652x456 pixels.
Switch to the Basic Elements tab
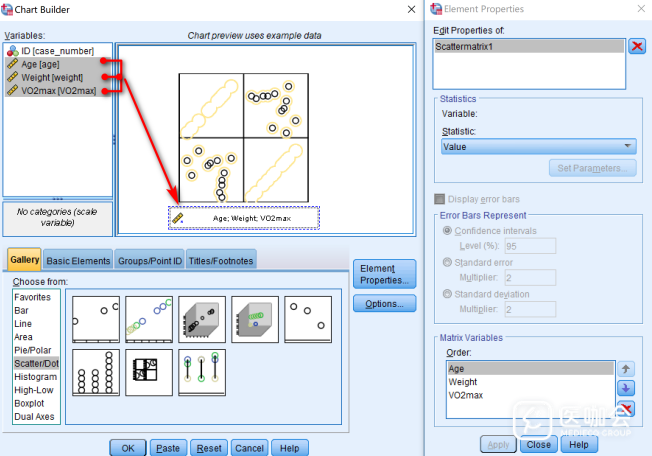78,261
